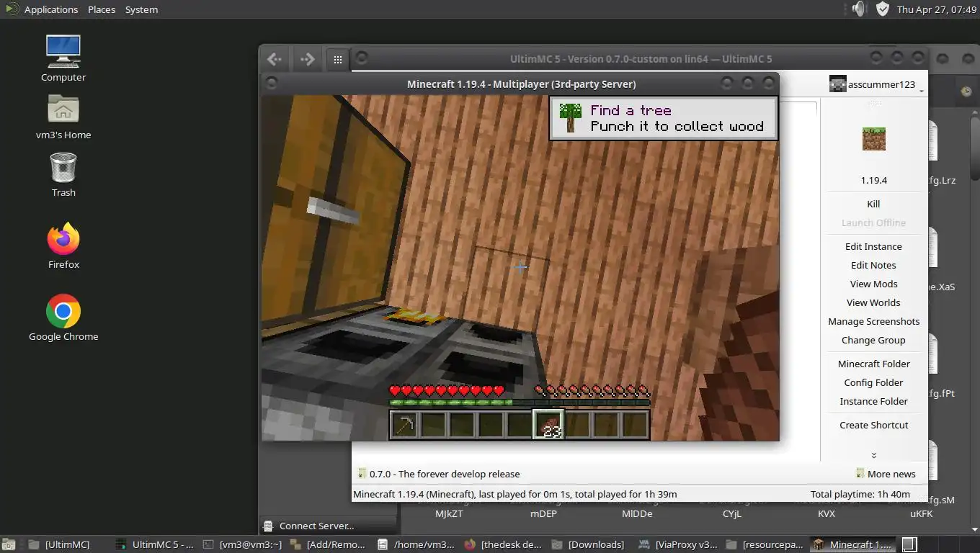Click the Minecraft crosshair at screen center
Image resolution: width=980 pixels, height=553 pixels.
coord(520,267)
